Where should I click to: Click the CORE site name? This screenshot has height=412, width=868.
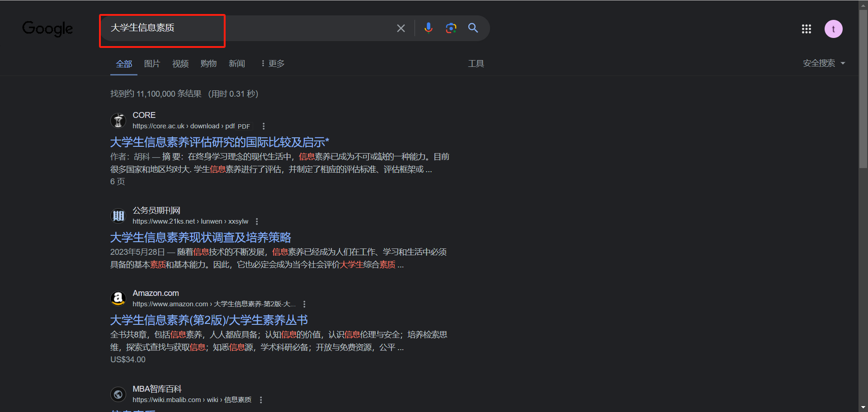pos(144,116)
